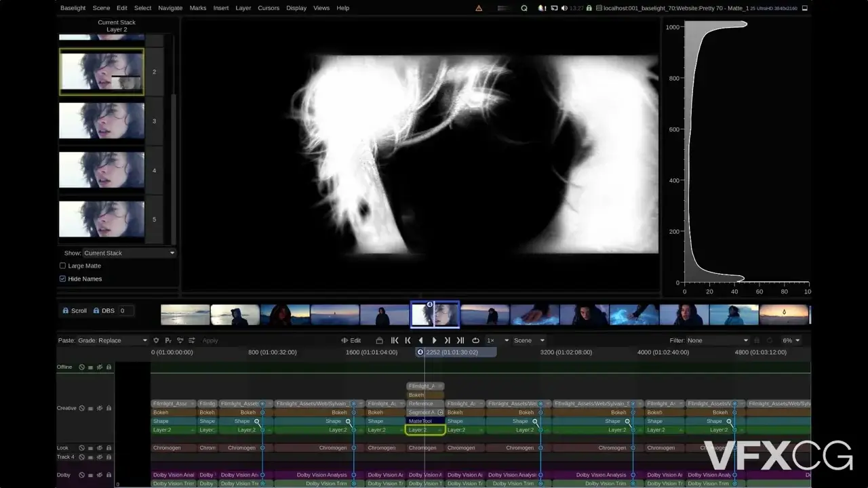Click the first filmstrip thumbnail of the sea
Image resolution: width=868 pixels, height=488 pixels.
coord(185,314)
